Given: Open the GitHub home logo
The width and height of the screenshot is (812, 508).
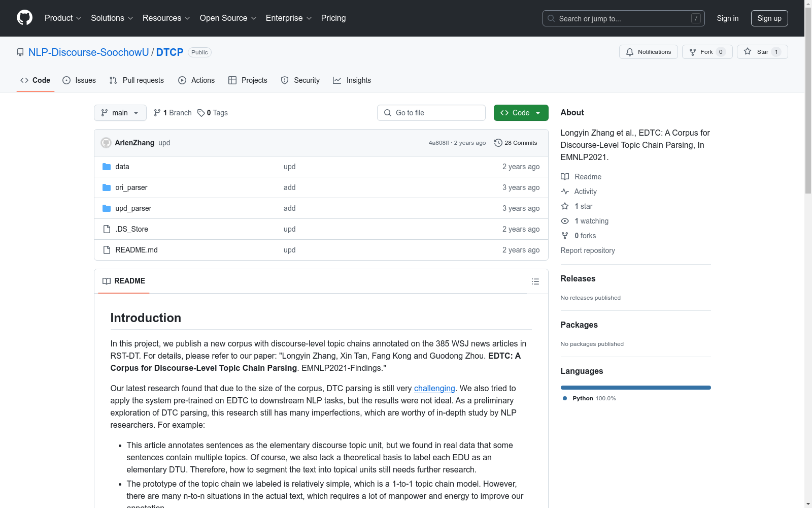Looking at the screenshot, I should [24, 18].
